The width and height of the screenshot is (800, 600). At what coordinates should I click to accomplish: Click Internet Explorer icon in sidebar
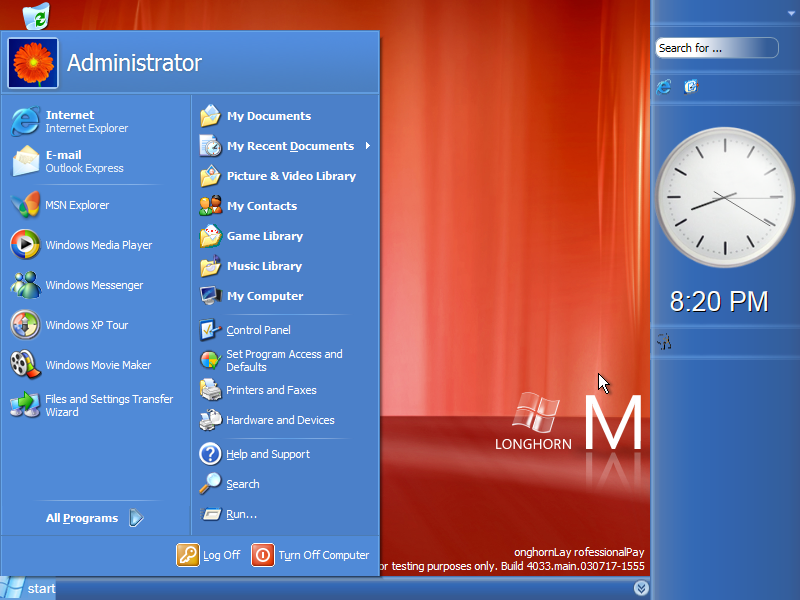664,87
